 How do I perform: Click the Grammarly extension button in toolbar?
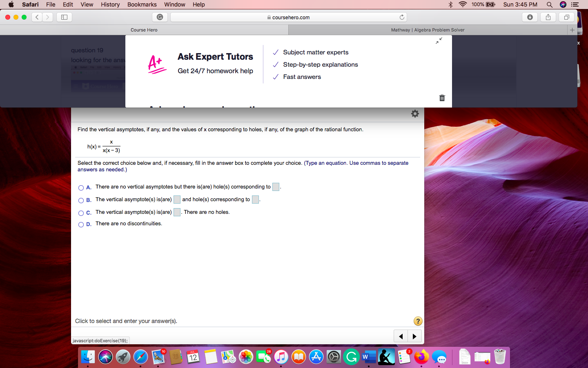160,17
